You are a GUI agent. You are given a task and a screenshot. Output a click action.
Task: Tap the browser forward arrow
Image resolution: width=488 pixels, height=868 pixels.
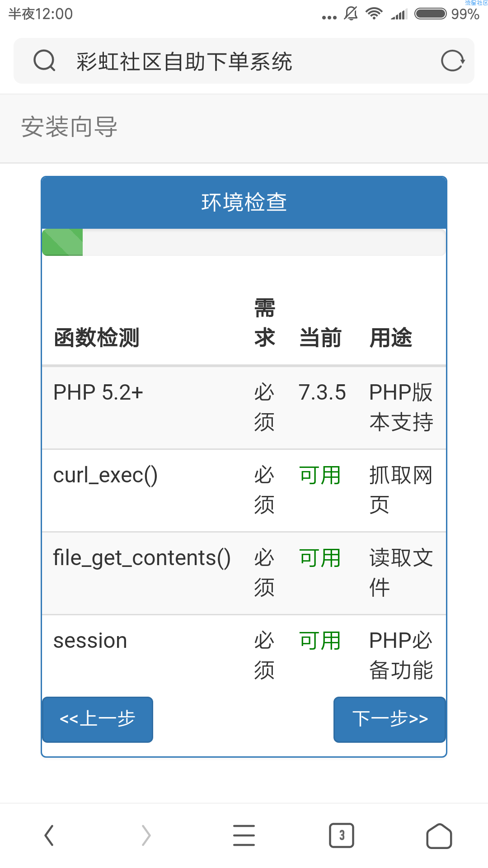[146, 835]
